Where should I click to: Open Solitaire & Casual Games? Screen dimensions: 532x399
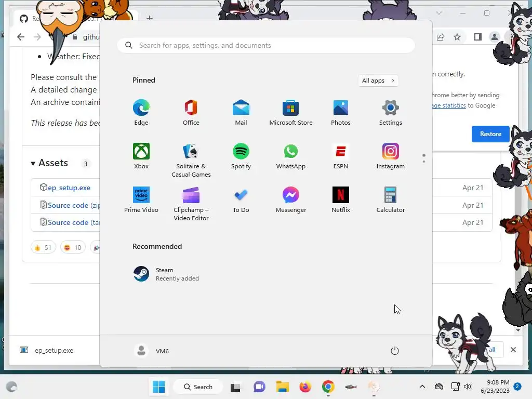[x=191, y=160]
